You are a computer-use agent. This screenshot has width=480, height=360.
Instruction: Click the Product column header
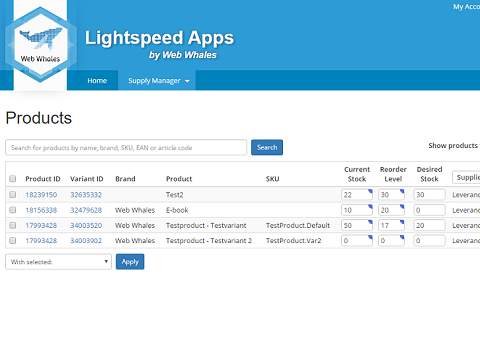click(179, 179)
